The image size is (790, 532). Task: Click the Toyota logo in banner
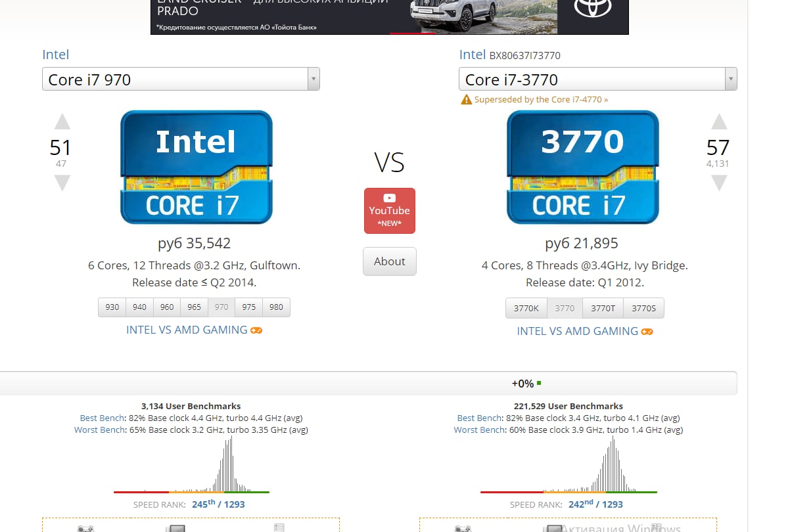(593, 8)
